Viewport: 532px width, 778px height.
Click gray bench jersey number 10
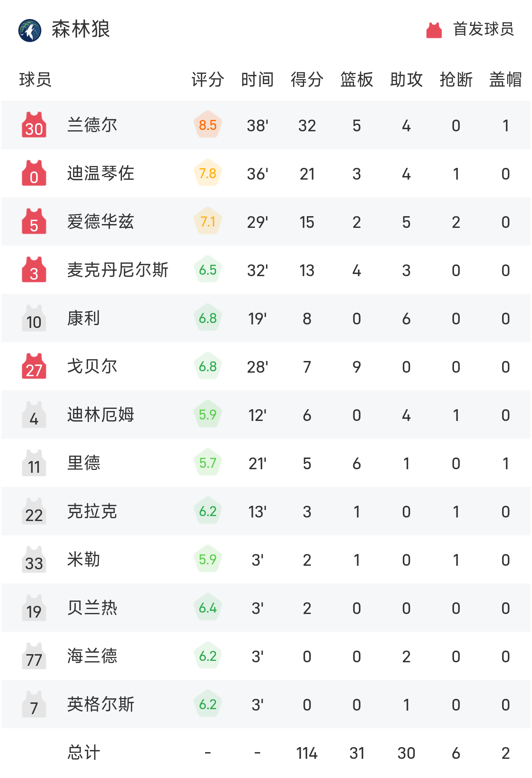(x=34, y=318)
